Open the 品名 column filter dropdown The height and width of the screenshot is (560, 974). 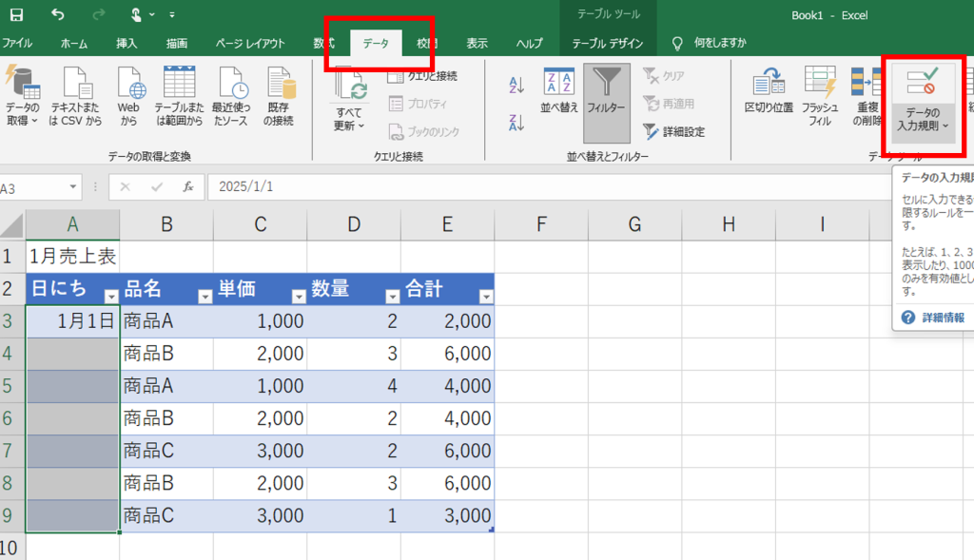(204, 297)
